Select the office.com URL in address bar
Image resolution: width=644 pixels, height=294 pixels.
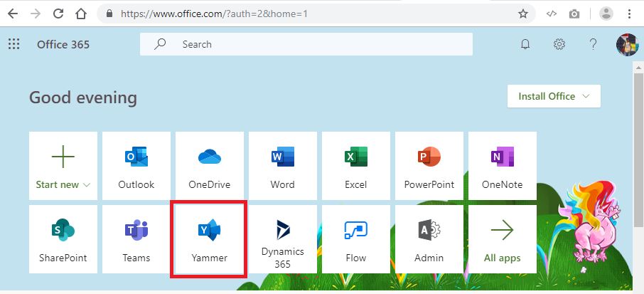[x=214, y=14]
